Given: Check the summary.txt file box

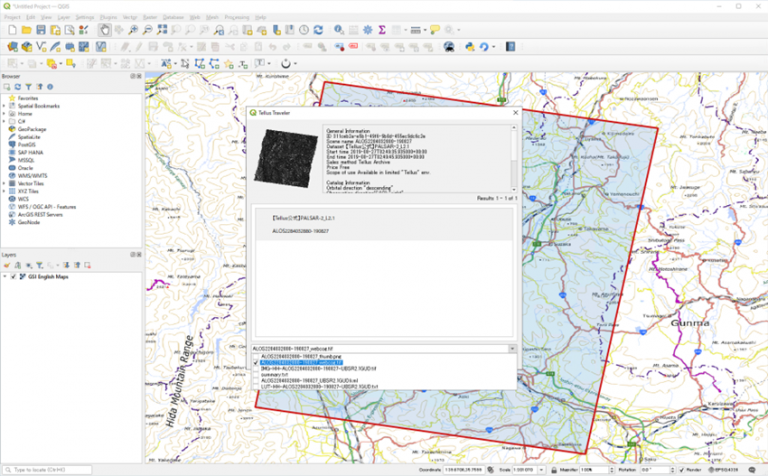Looking at the screenshot, I should pos(256,374).
